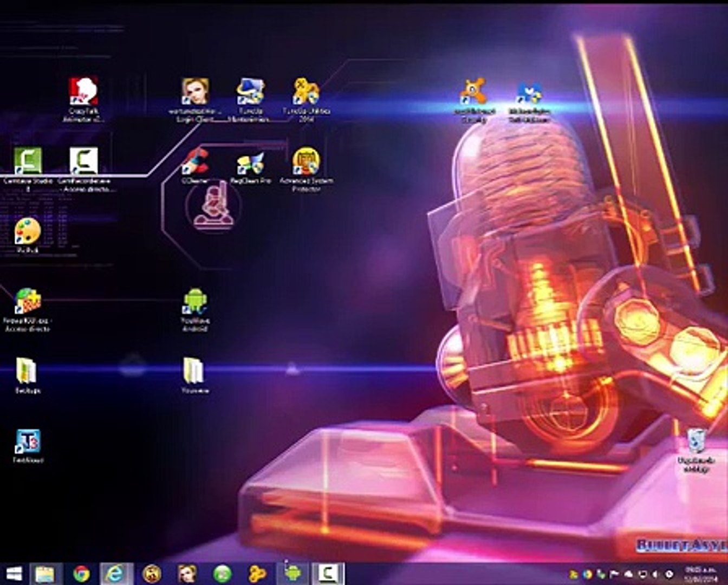Open the Windows Start button
728x585 pixels.
coord(14,574)
